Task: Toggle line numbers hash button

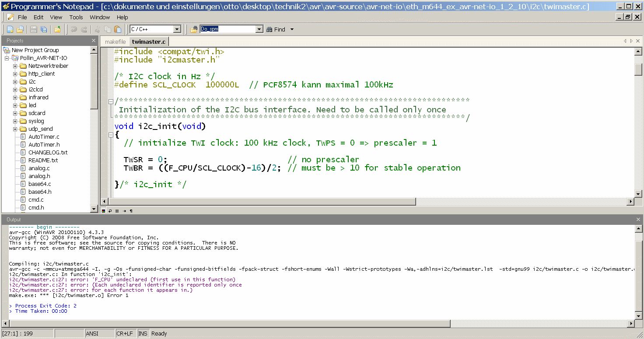Action: point(117,211)
